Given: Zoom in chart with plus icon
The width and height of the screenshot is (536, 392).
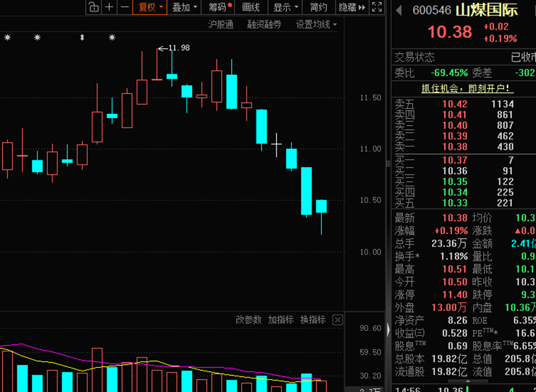Looking at the screenshot, I should (x=110, y=7).
